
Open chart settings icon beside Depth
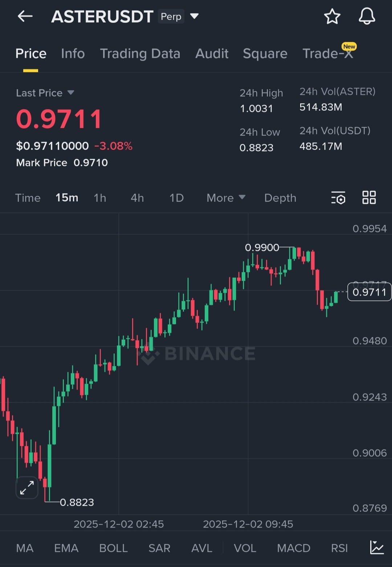point(338,198)
